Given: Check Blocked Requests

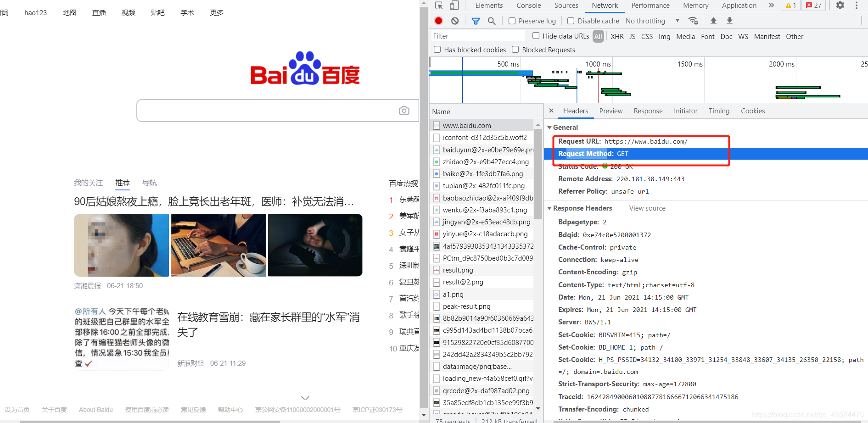Looking at the screenshot, I should (x=515, y=50).
